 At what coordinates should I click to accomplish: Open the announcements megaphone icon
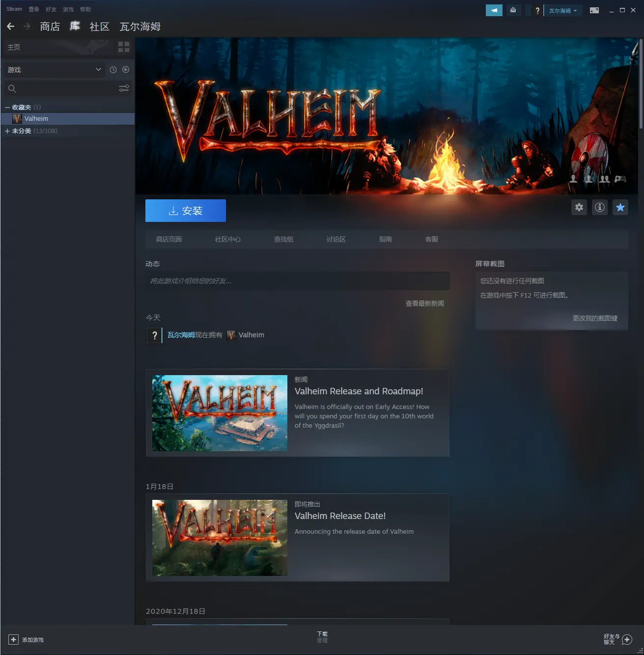[x=494, y=10]
